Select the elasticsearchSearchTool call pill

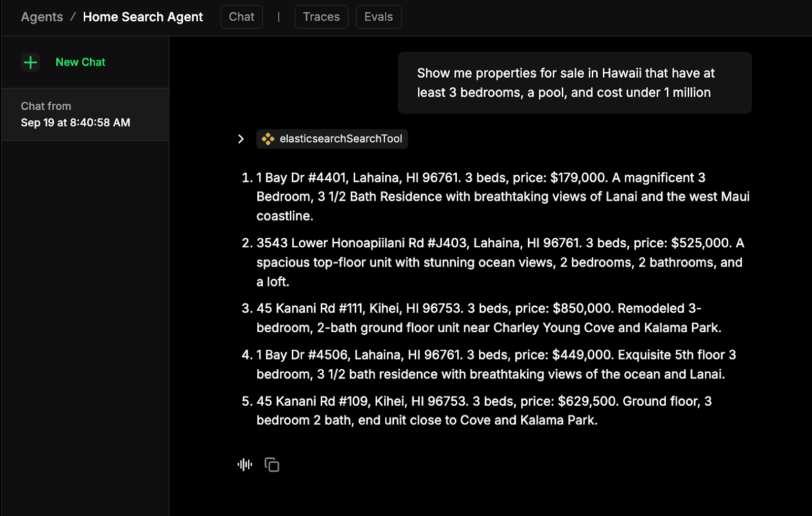[x=332, y=139]
